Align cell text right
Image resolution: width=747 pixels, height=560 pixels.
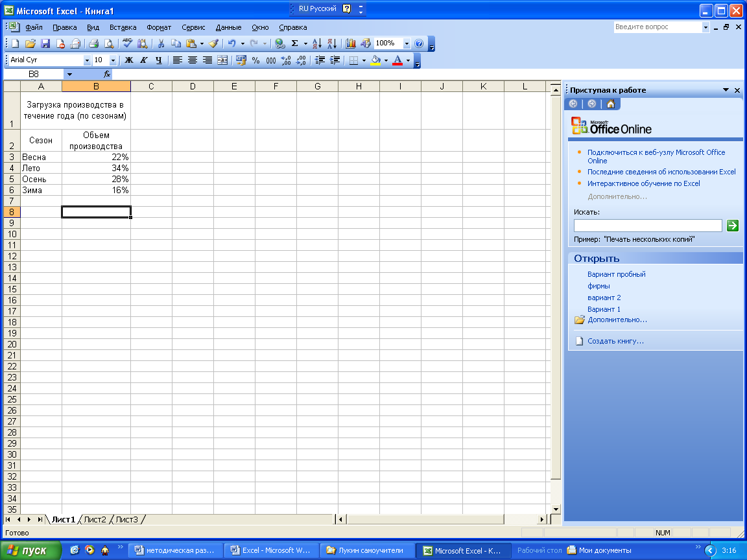click(207, 60)
